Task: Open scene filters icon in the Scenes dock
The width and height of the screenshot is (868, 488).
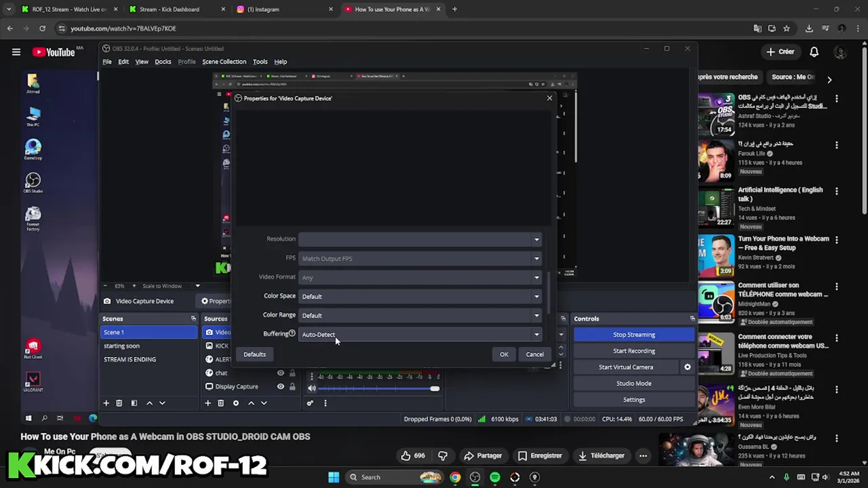Action: pyautogui.click(x=134, y=403)
